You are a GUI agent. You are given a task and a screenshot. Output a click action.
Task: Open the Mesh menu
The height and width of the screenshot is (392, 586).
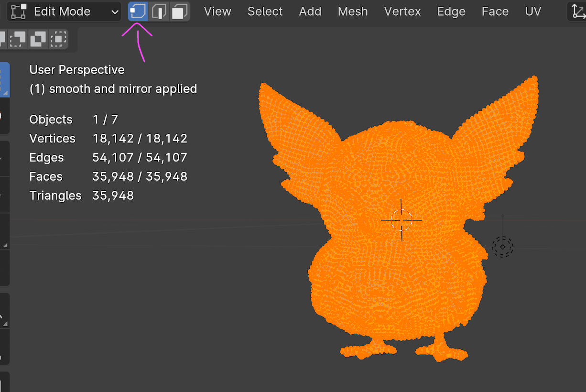point(353,11)
